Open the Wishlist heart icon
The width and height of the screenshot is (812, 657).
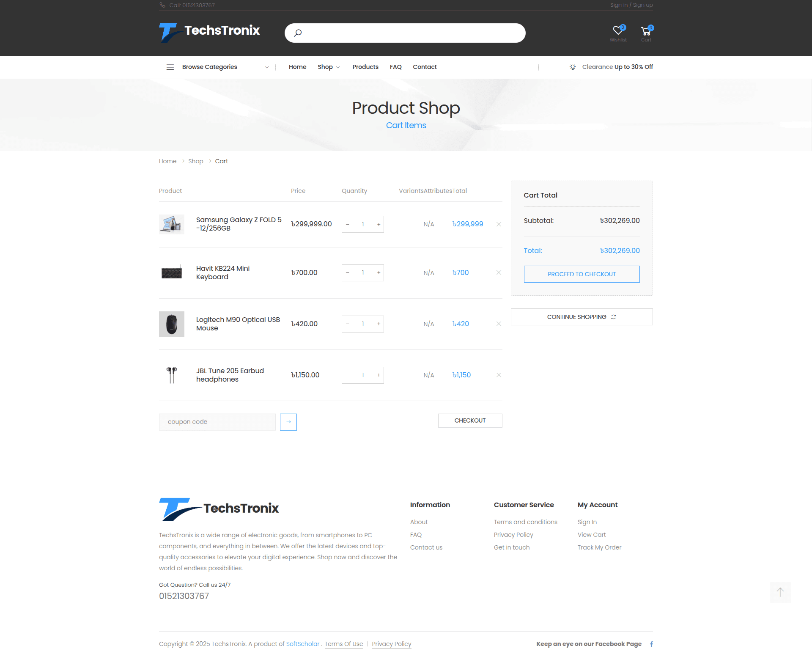coord(618,31)
